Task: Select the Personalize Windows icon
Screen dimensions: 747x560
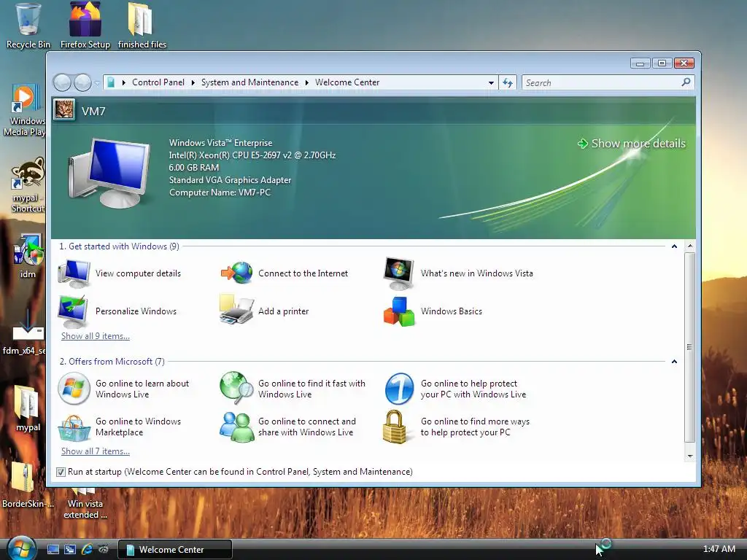Action: [x=72, y=311]
